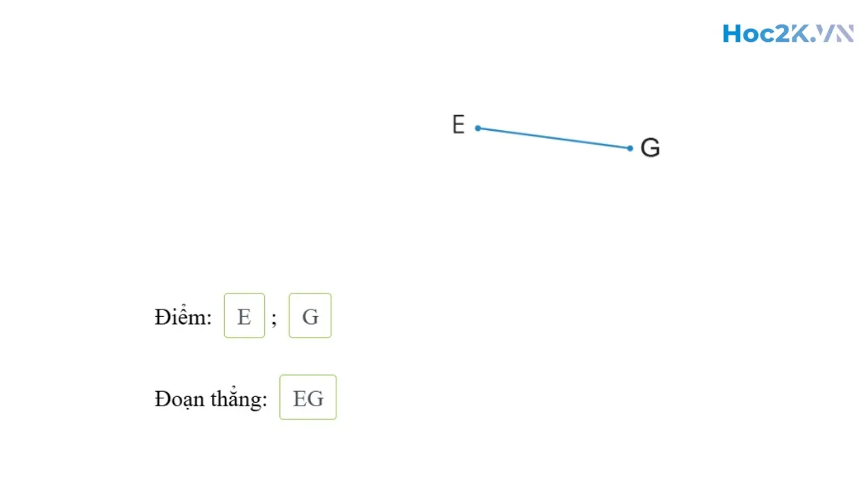Click the Hoc2K.VN logo
This screenshot has width=868, height=488.
[x=788, y=34]
